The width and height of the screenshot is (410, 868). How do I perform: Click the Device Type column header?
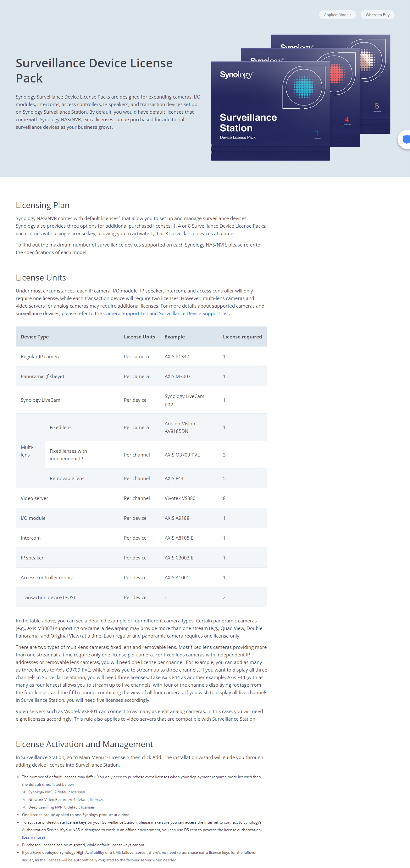(35, 337)
